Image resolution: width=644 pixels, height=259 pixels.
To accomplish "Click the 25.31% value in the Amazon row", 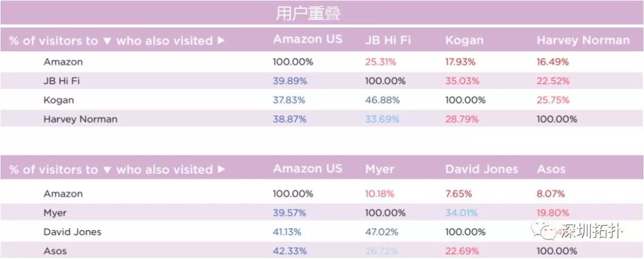I will (x=380, y=62).
